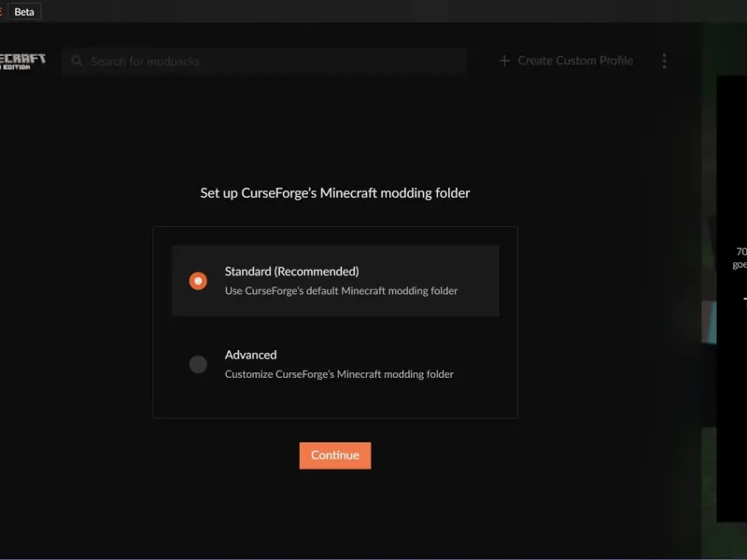747x560 pixels.
Task: Click the text Use CurseForge's default Minecraft modding folder
Action: pos(341,291)
